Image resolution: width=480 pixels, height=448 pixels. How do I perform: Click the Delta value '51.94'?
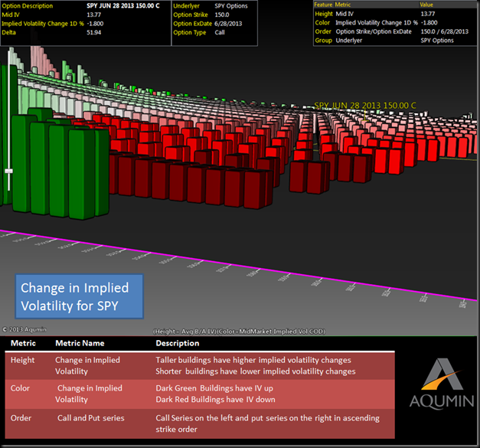pyautogui.click(x=94, y=32)
